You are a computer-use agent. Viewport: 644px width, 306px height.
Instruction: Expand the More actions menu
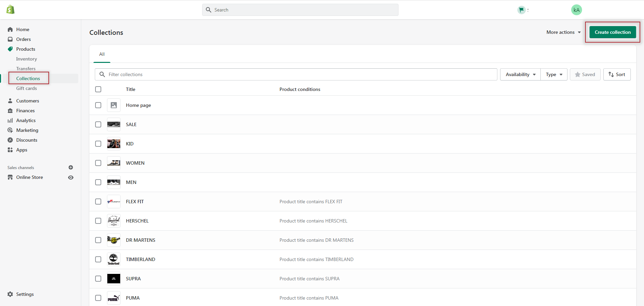click(x=563, y=32)
